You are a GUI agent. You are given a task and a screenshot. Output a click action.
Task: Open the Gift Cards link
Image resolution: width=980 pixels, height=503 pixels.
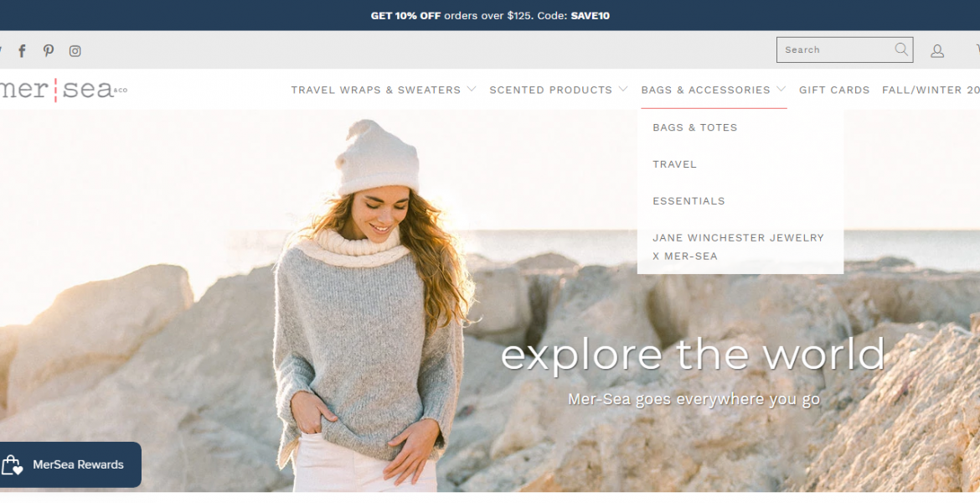(x=833, y=90)
